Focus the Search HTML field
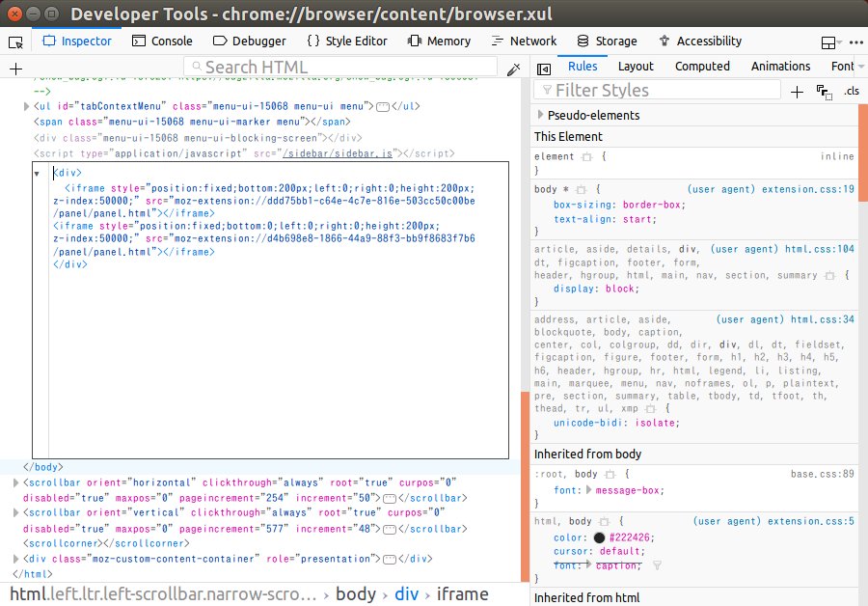 340,67
